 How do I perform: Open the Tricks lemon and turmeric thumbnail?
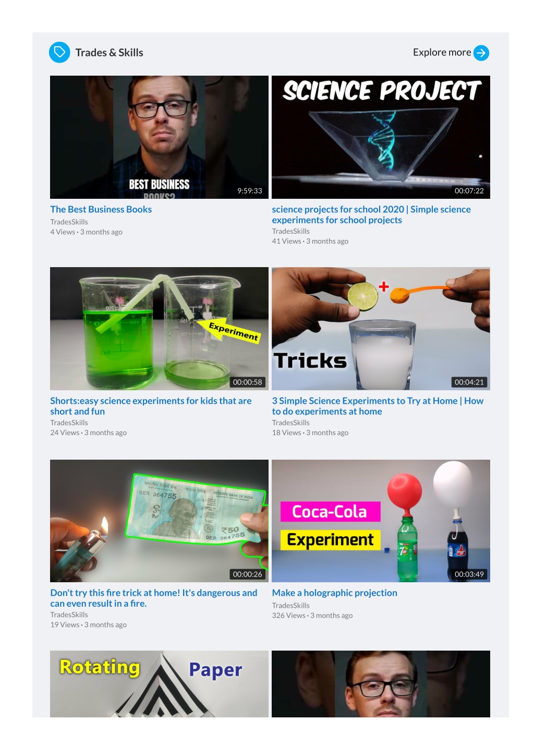pos(381,329)
